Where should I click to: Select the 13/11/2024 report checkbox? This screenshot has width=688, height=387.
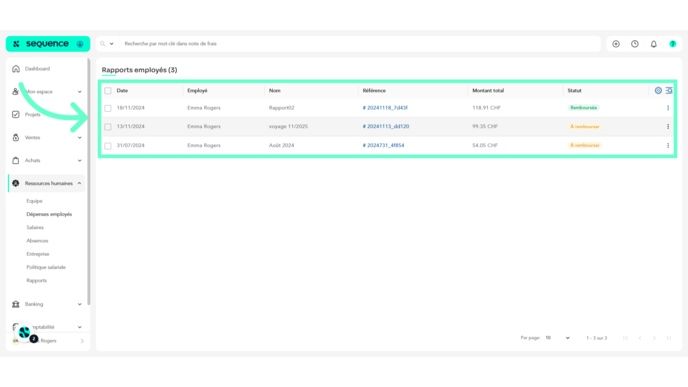coord(108,127)
